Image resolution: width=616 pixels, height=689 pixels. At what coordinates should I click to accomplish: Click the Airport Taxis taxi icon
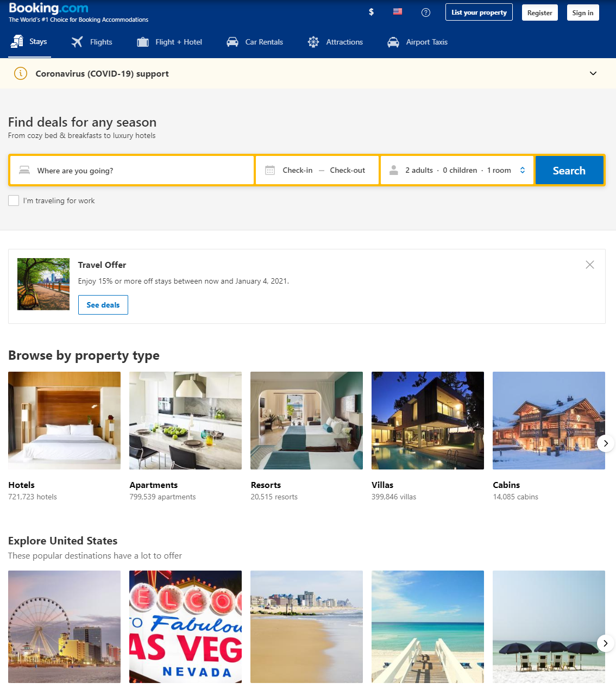click(x=393, y=41)
